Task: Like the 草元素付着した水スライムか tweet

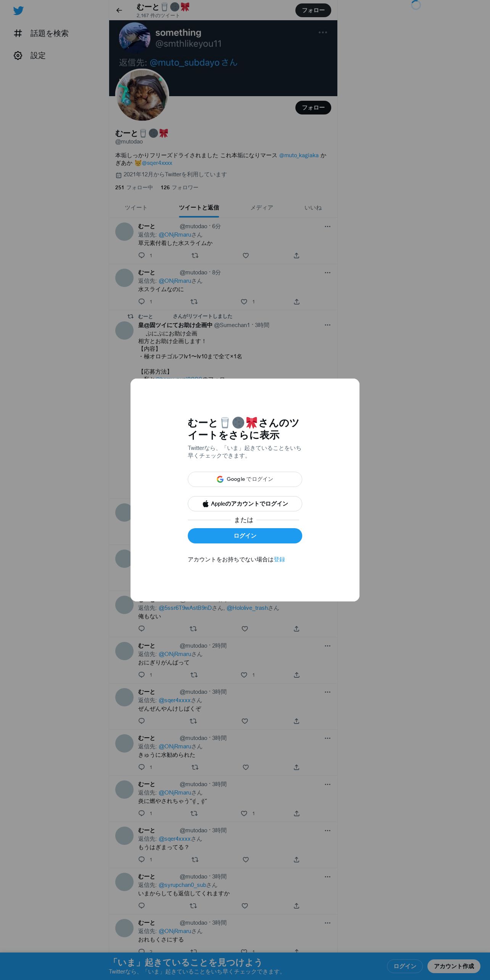Action: click(246, 255)
